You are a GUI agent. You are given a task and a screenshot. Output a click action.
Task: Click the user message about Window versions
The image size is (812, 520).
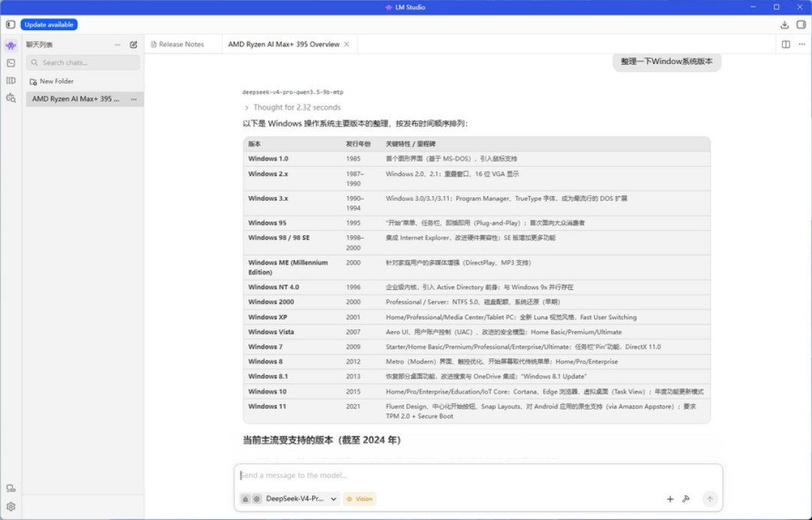click(x=666, y=62)
